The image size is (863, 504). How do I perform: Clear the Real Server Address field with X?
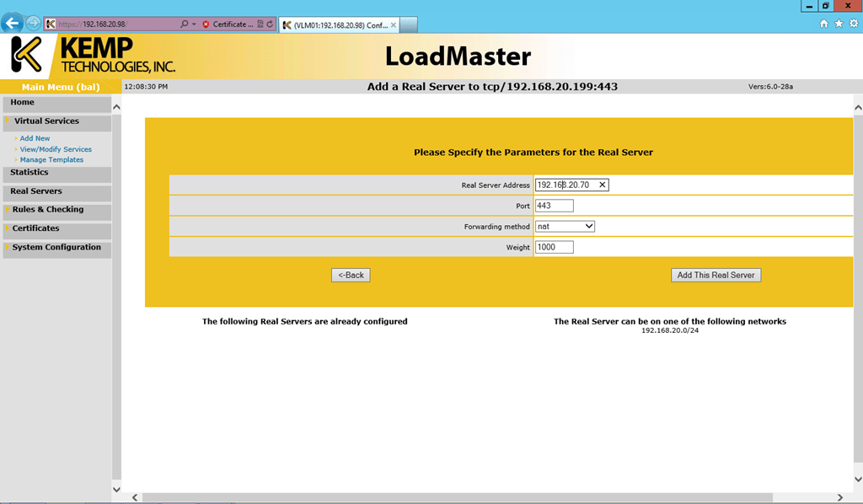(x=602, y=185)
